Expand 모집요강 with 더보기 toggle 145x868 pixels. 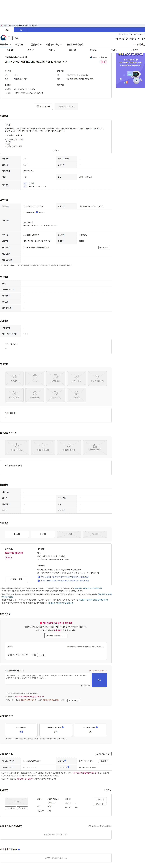pos(56,151)
